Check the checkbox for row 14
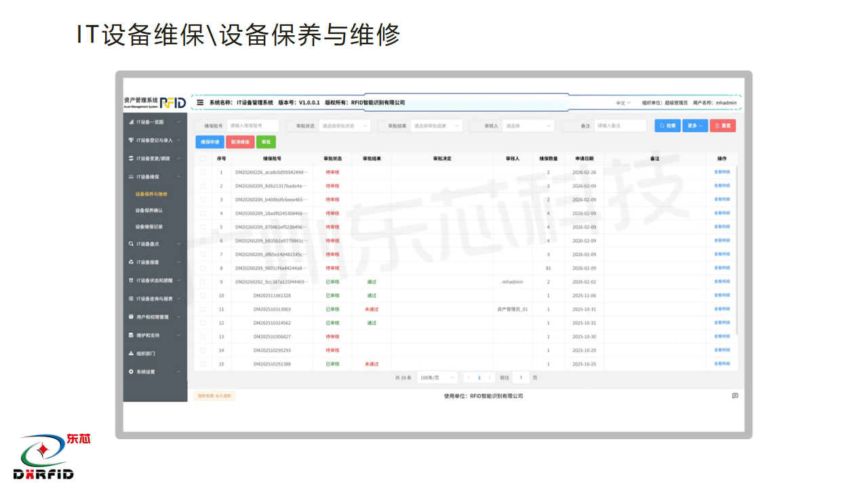The width and height of the screenshot is (868, 488). 202,350
